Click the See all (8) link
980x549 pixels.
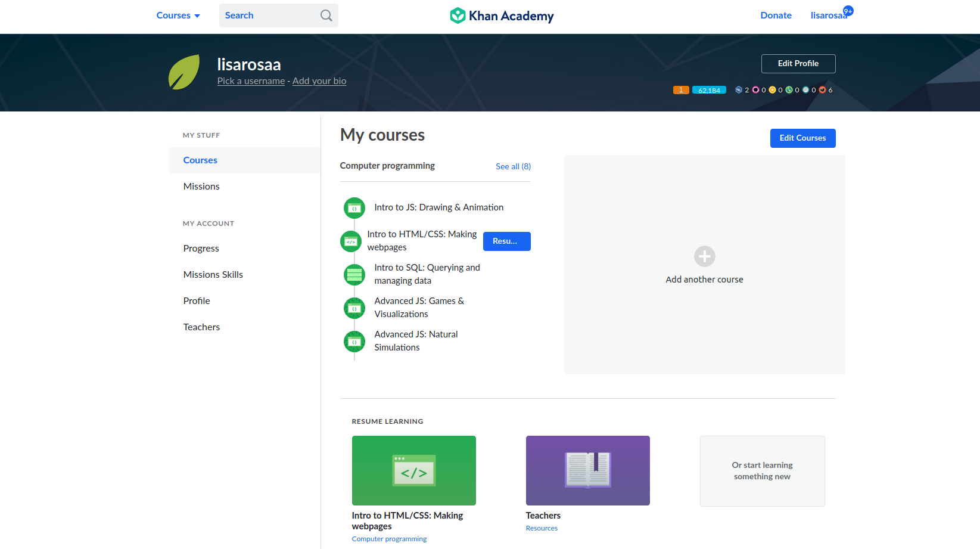(513, 166)
